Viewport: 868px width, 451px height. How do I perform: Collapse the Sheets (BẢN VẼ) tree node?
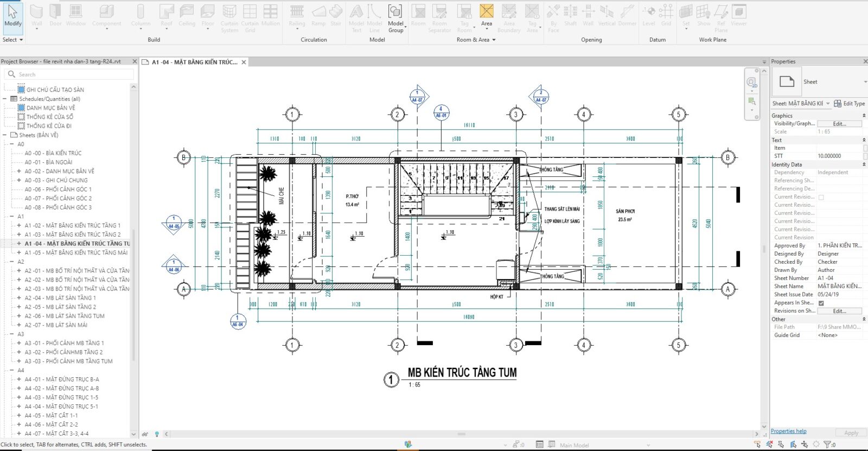pyautogui.click(x=5, y=135)
